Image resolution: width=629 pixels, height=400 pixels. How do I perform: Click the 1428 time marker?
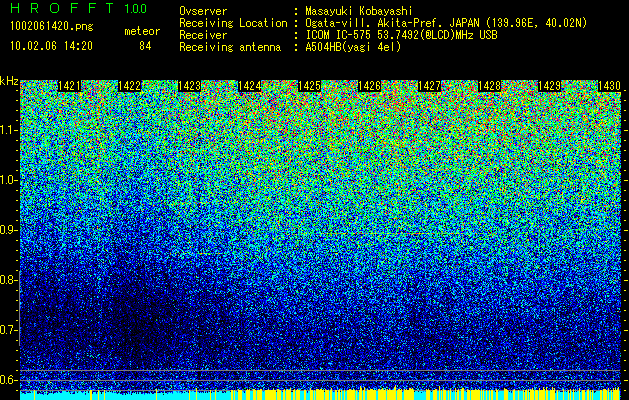(489, 86)
